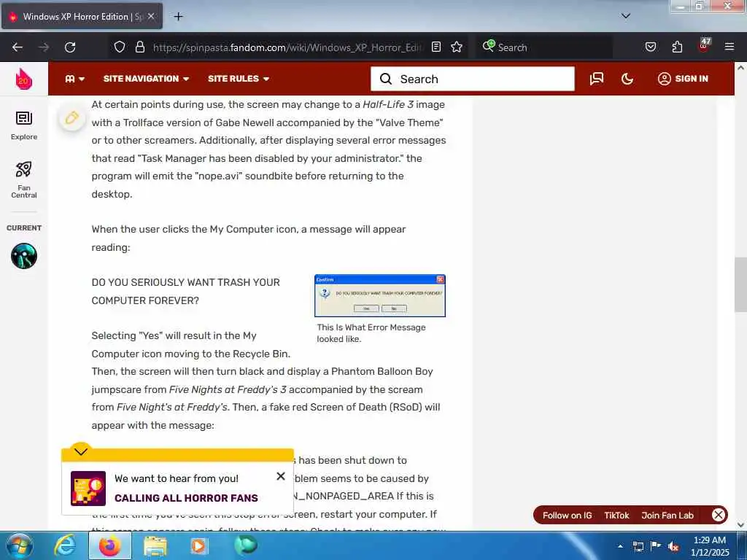Image resolution: width=747 pixels, height=560 pixels.
Task: Open the Windows Start button
Action: 20,545
